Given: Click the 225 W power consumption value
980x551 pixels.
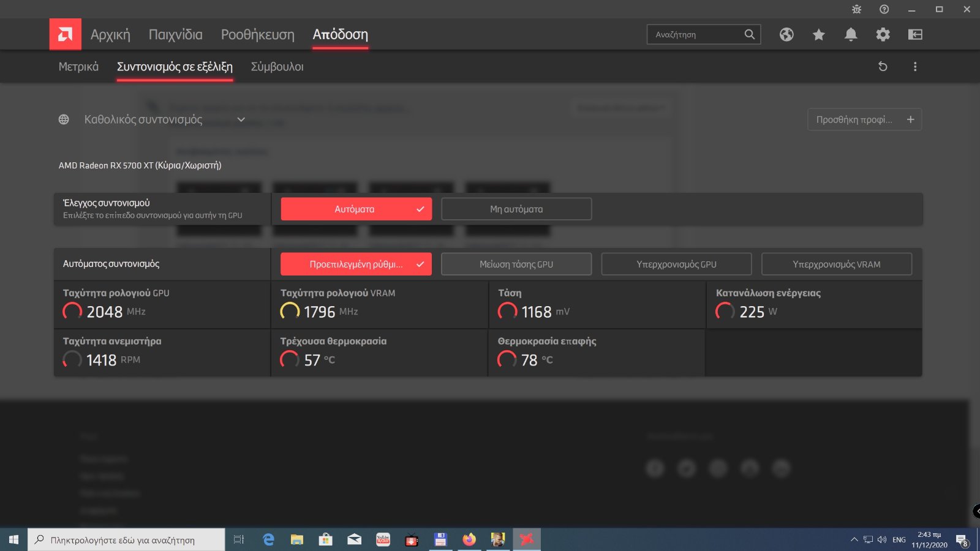Looking at the screenshot, I should (x=752, y=312).
